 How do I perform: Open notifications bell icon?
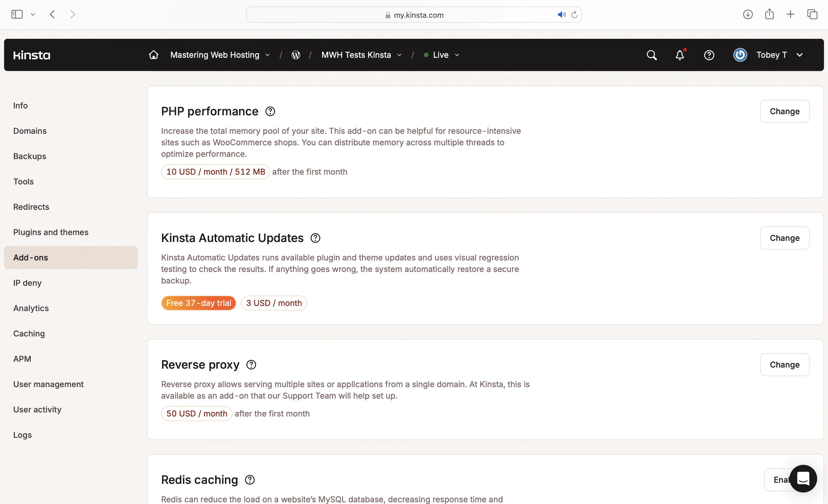[x=680, y=55]
